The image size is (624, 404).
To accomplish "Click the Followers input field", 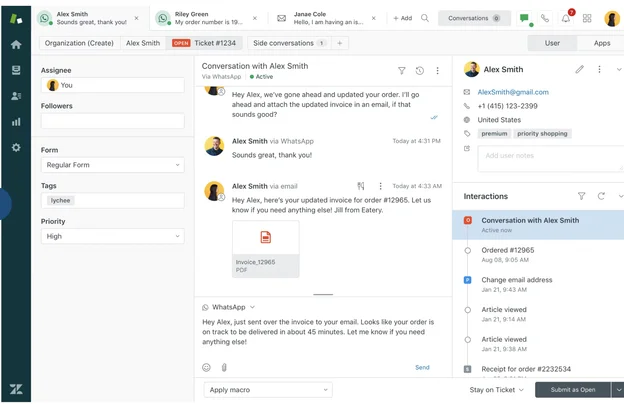I will (113, 121).
